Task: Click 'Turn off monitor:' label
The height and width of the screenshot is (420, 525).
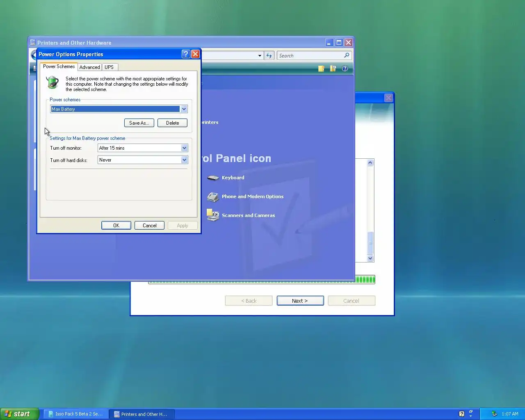Action: click(66, 148)
